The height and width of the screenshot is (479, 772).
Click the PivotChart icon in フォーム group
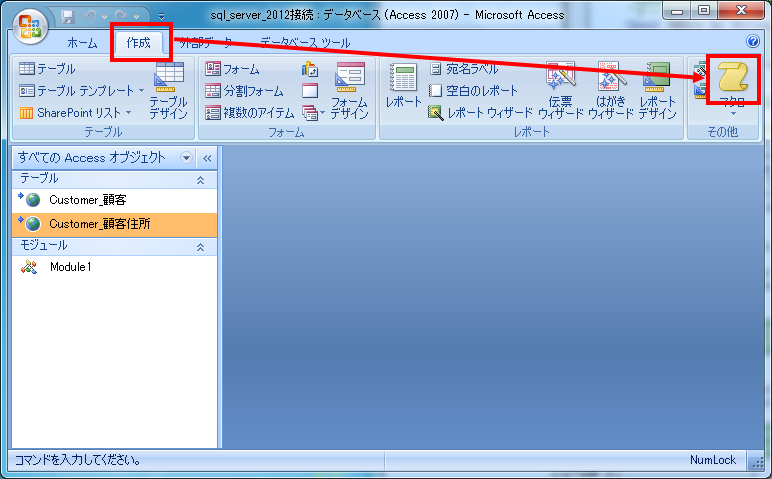(x=310, y=69)
